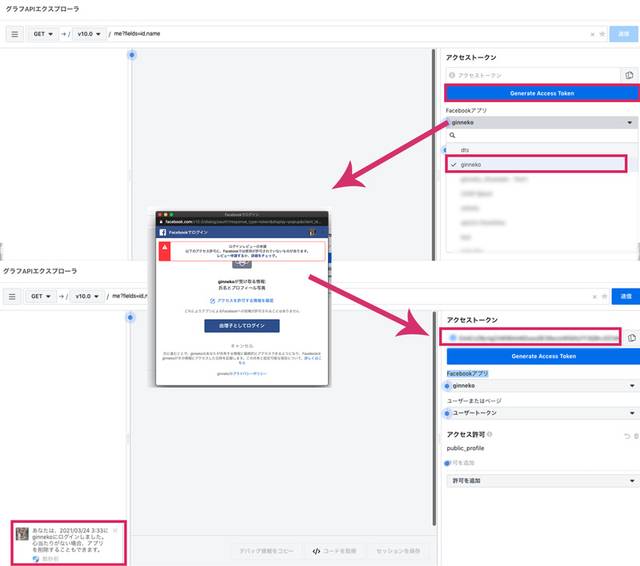This screenshot has height=566, width=640.
Task: Click Generate Access Token in the upper panel
Action: [542, 93]
